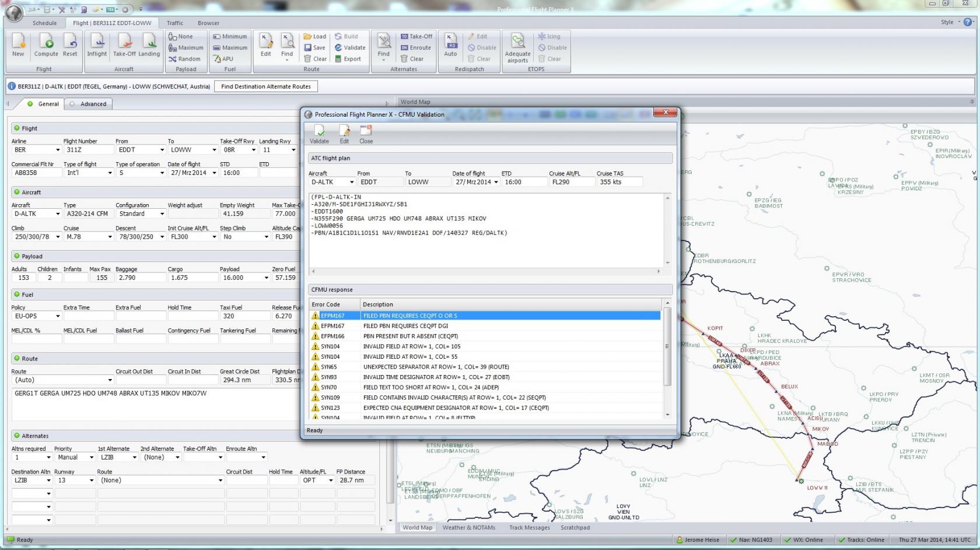Switch to Weather & NOTAMs tab
This screenshot has width=980, height=550.
click(468, 527)
